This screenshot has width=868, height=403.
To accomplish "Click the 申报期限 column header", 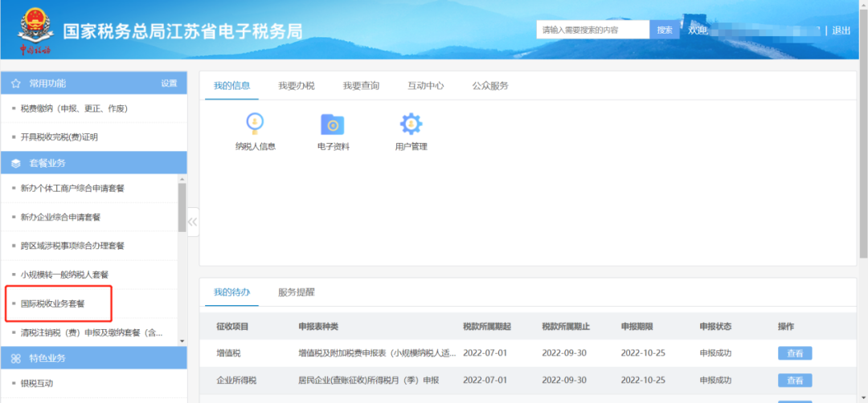I will (637, 326).
